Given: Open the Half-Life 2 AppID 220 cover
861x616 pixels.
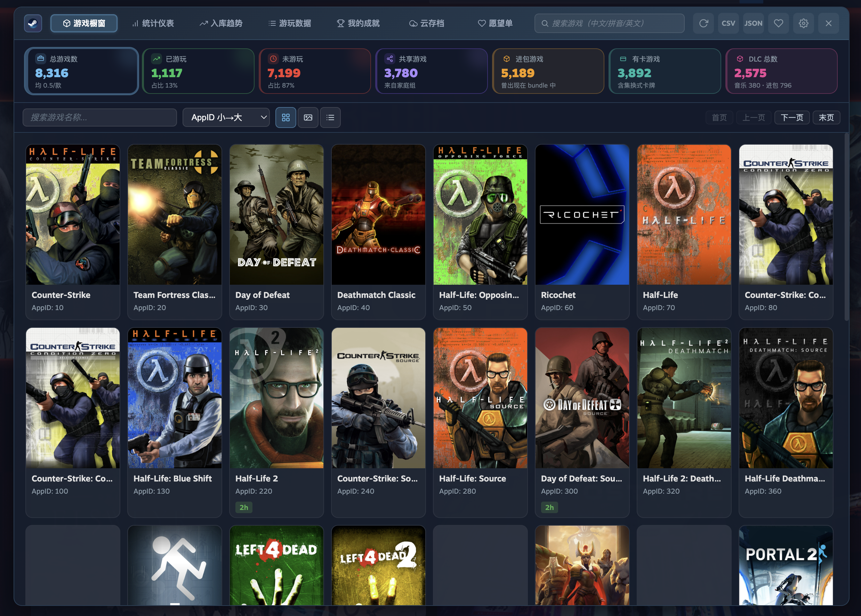Looking at the screenshot, I should tap(277, 398).
